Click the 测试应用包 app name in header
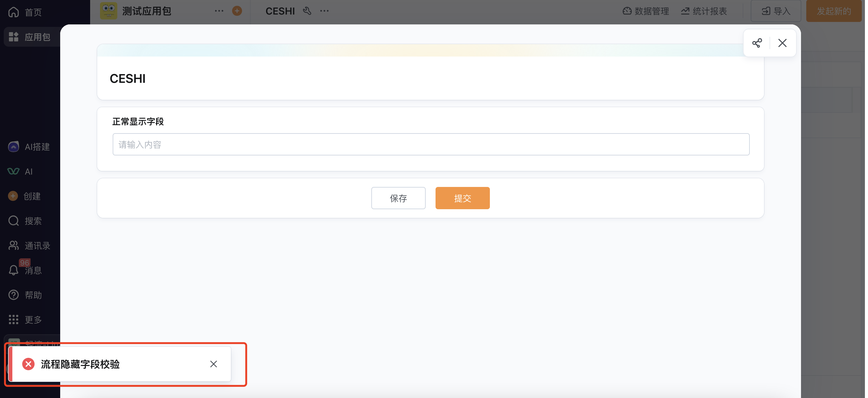The image size is (868, 398). click(147, 11)
